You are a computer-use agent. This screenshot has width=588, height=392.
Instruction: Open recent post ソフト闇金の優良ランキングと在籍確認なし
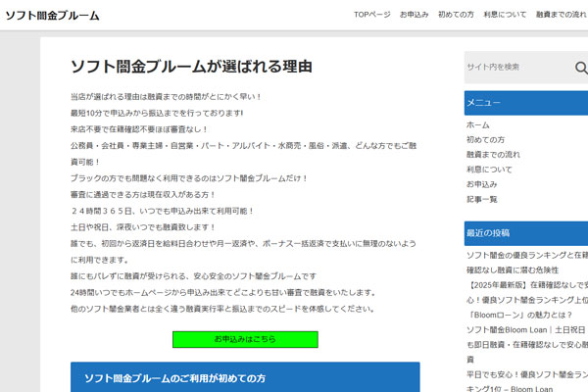[x=527, y=263]
